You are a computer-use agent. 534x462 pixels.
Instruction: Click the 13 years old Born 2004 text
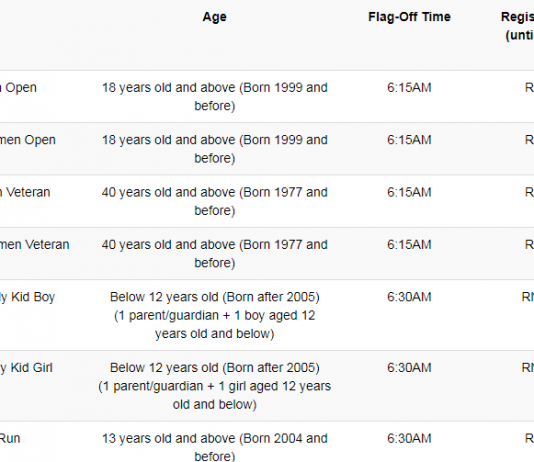point(215,447)
